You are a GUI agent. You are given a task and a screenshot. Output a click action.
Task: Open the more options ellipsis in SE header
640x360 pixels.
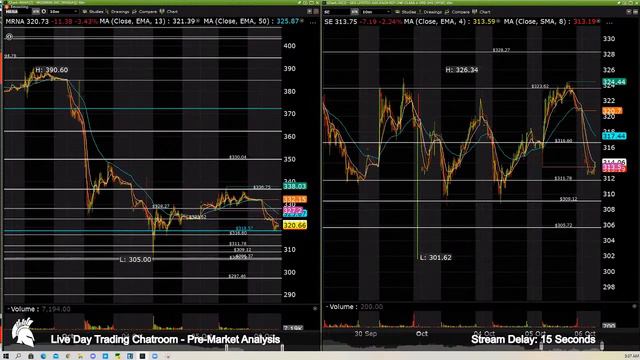[609, 23]
